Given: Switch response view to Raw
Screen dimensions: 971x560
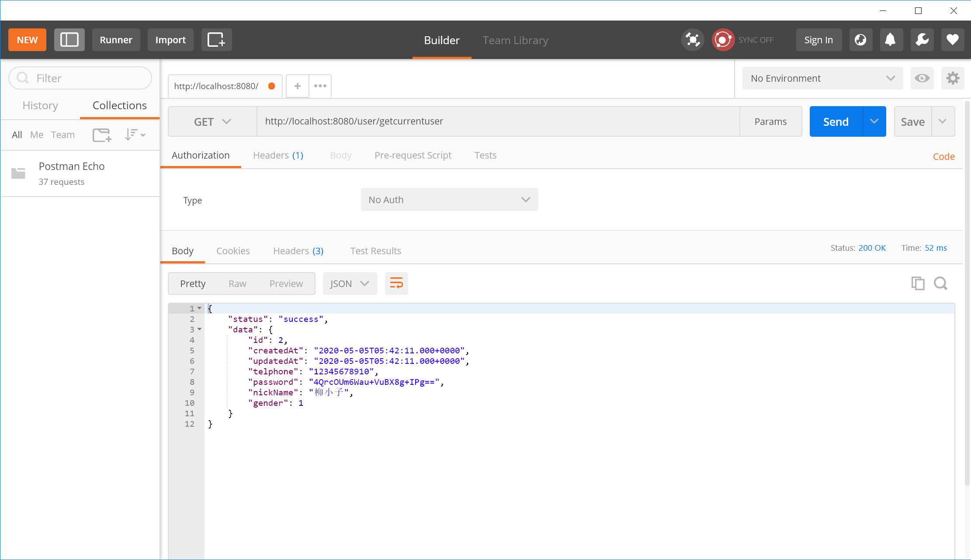Looking at the screenshot, I should [x=237, y=283].
